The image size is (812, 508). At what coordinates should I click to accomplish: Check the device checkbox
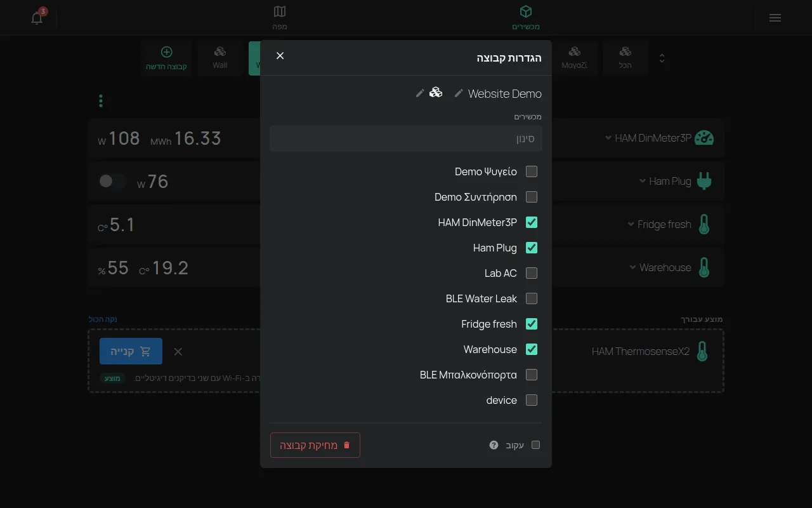[532, 400]
